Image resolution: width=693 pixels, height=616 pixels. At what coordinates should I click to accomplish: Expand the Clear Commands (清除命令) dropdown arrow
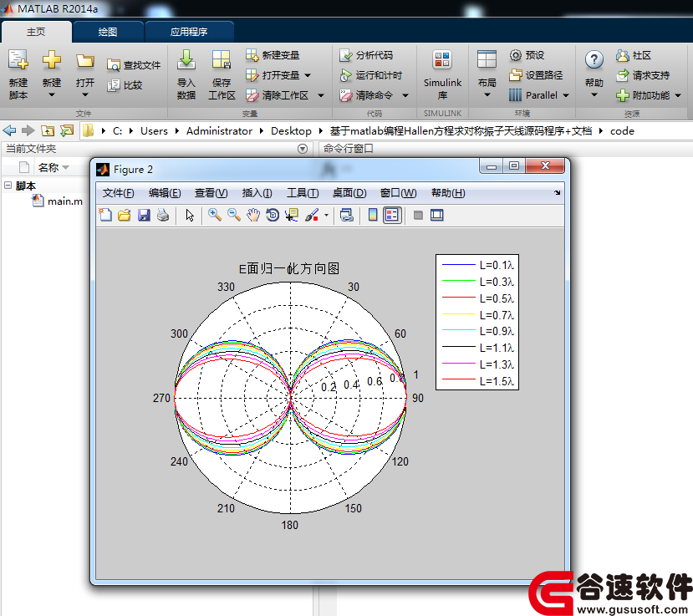[x=405, y=95]
